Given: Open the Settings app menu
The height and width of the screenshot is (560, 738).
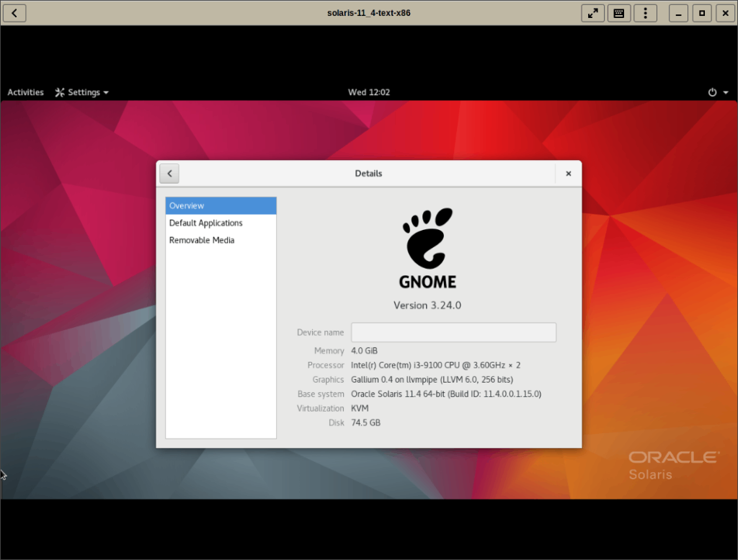Looking at the screenshot, I should pos(82,92).
